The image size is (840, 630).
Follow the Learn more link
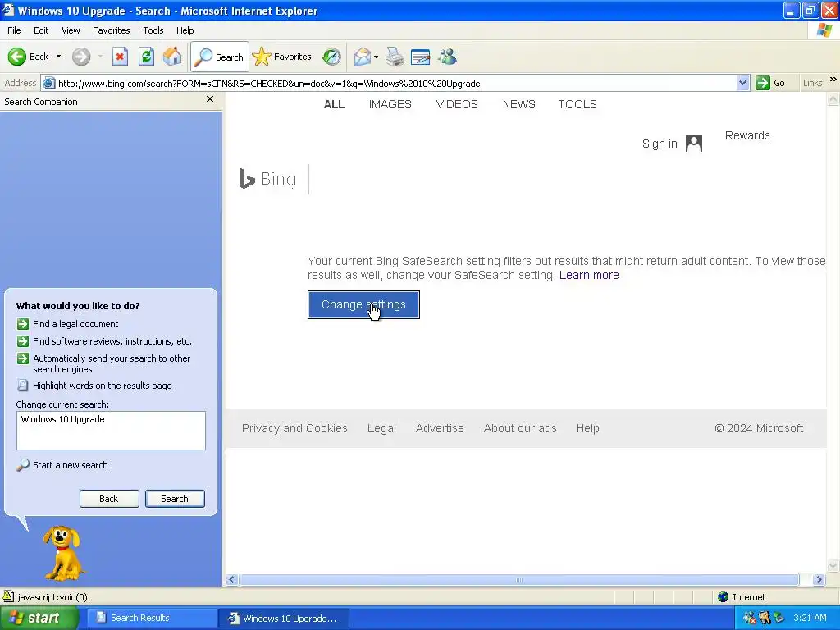(x=589, y=275)
